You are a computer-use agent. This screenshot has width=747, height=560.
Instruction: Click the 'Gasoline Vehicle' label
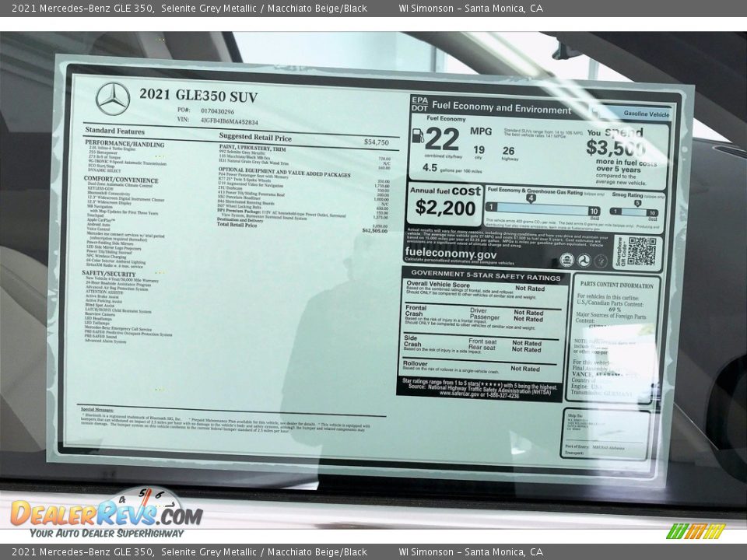(647, 114)
